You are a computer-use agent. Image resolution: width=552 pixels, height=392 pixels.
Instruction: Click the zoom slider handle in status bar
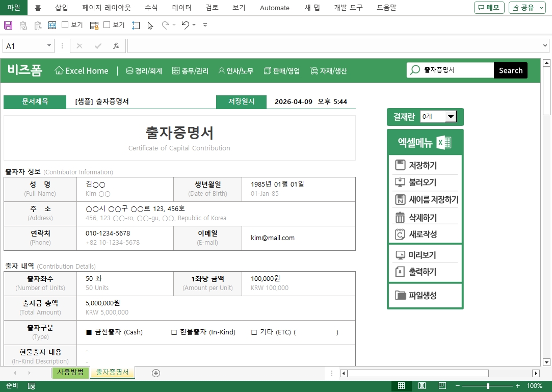(488, 386)
